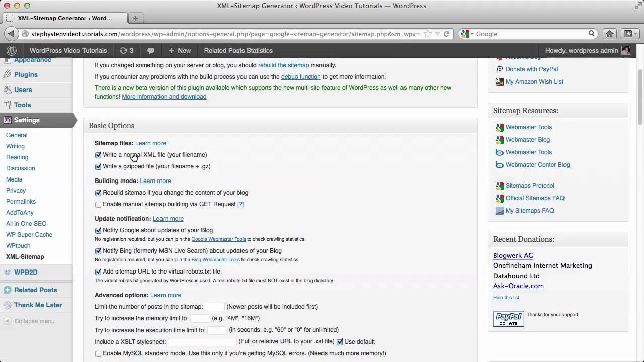Open the browser home page icon
644x362 pixels.
click(x=610, y=34)
